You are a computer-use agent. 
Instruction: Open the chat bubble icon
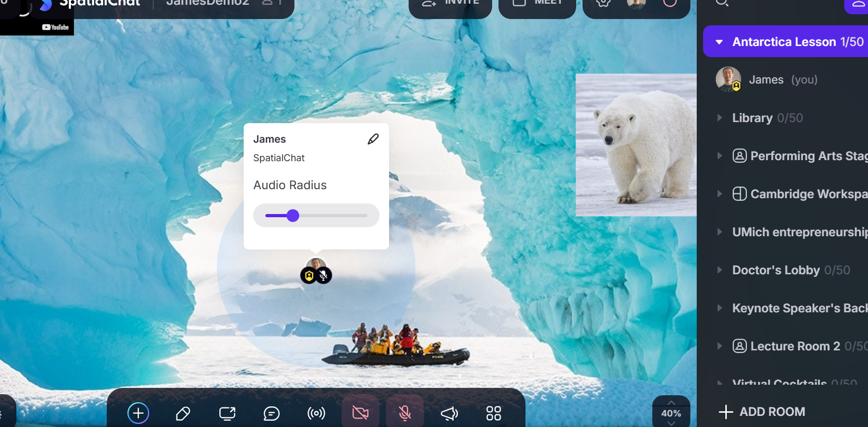[271, 413]
